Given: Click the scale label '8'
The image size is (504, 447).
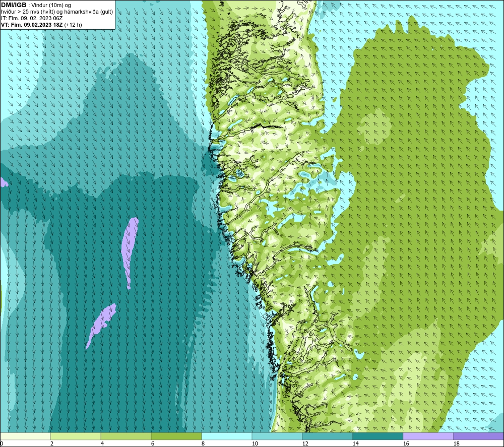Looking at the screenshot, I should click(203, 443).
